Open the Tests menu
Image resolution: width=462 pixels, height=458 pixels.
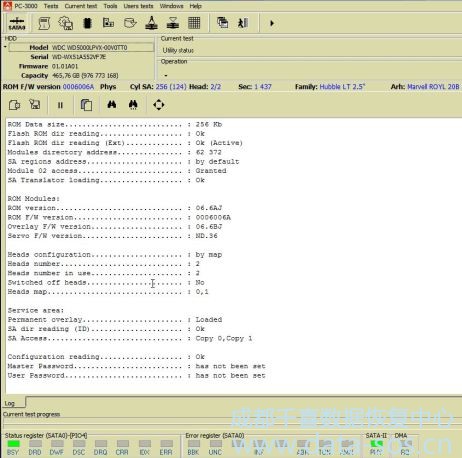coord(51,6)
